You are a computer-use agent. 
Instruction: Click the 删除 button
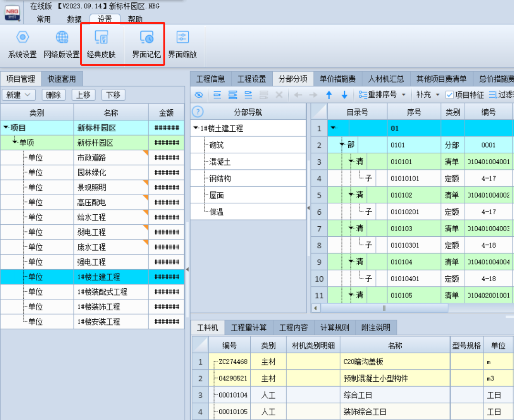coord(54,95)
